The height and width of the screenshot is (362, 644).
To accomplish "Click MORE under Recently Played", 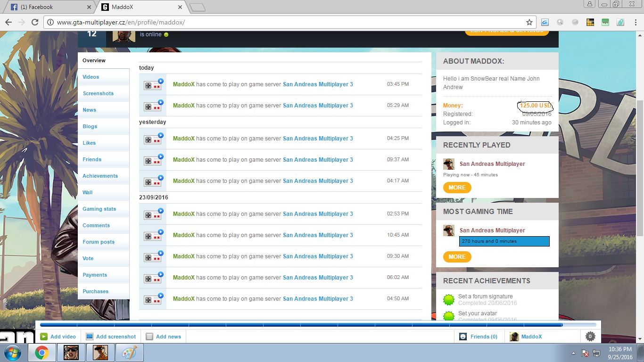I will tap(457, 188).
